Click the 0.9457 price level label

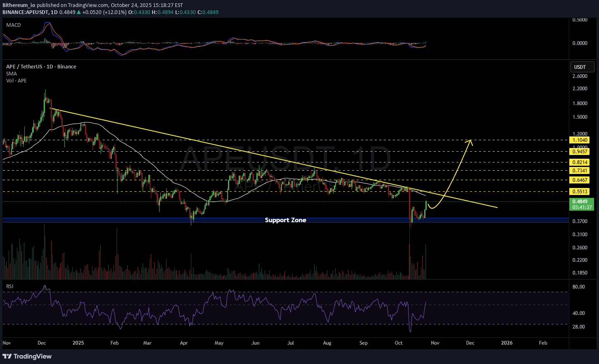pos(579,152)
